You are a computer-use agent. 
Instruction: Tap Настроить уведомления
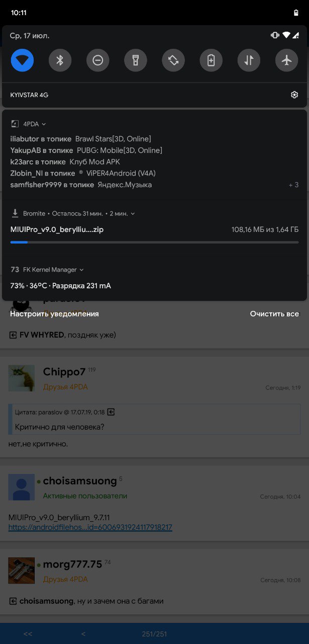coord(54,314)
